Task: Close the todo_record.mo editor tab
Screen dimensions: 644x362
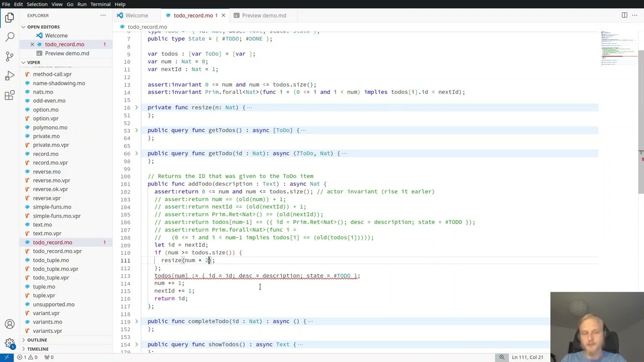Action: (223, 16)
